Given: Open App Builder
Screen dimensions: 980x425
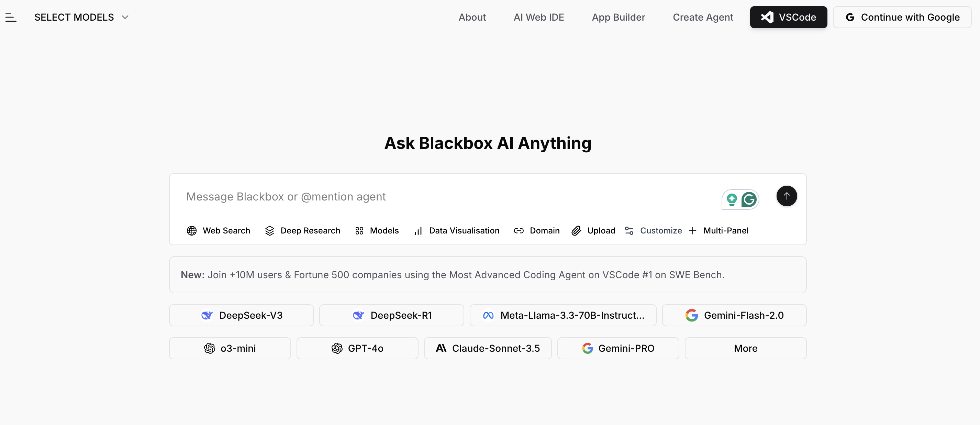Looking at the screenshot, I should tap(619, 17).
